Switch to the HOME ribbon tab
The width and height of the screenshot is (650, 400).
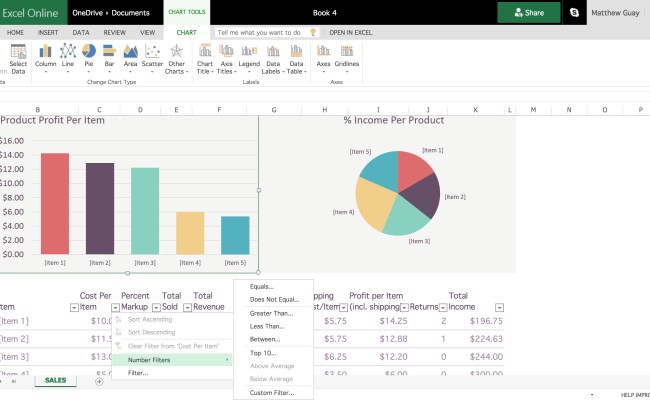point(15,32)
